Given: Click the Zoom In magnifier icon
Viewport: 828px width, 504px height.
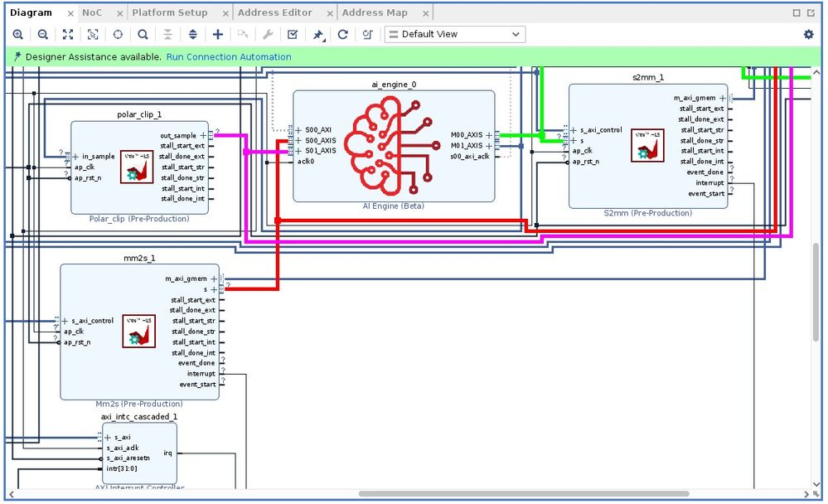Looking at the screenshot, I should pyautogui.click(x=18, y=34).
